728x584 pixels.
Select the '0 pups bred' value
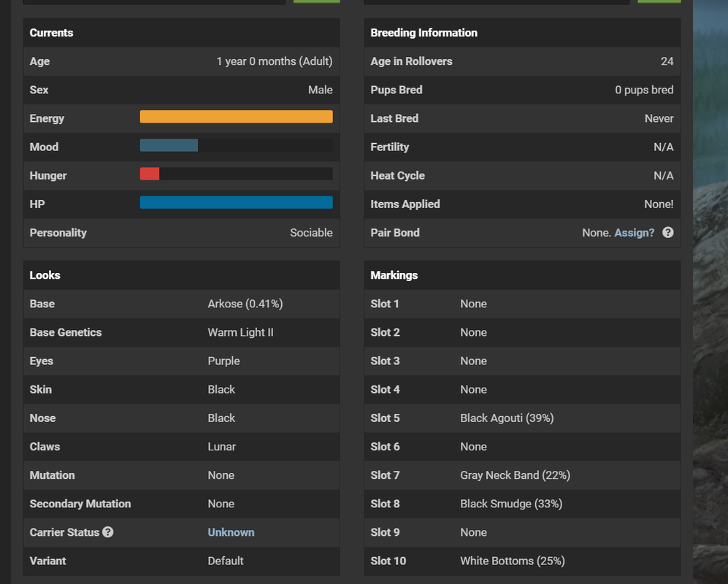[x=645, y=90]
